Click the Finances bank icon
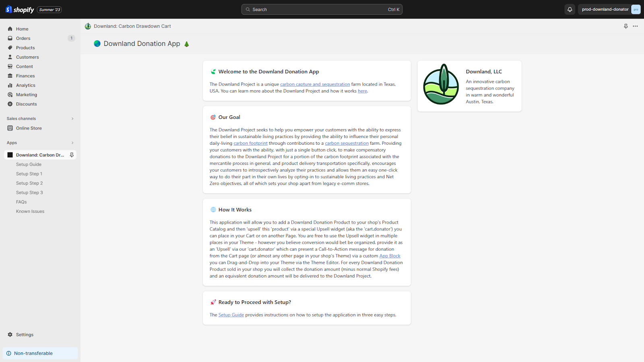 click(10, 76)
